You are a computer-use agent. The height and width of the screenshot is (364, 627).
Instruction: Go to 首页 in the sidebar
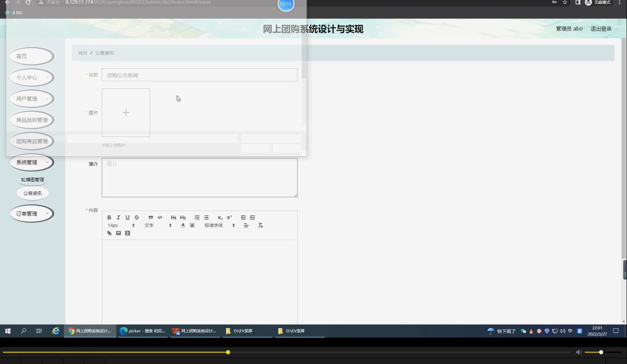pos(32,56)
